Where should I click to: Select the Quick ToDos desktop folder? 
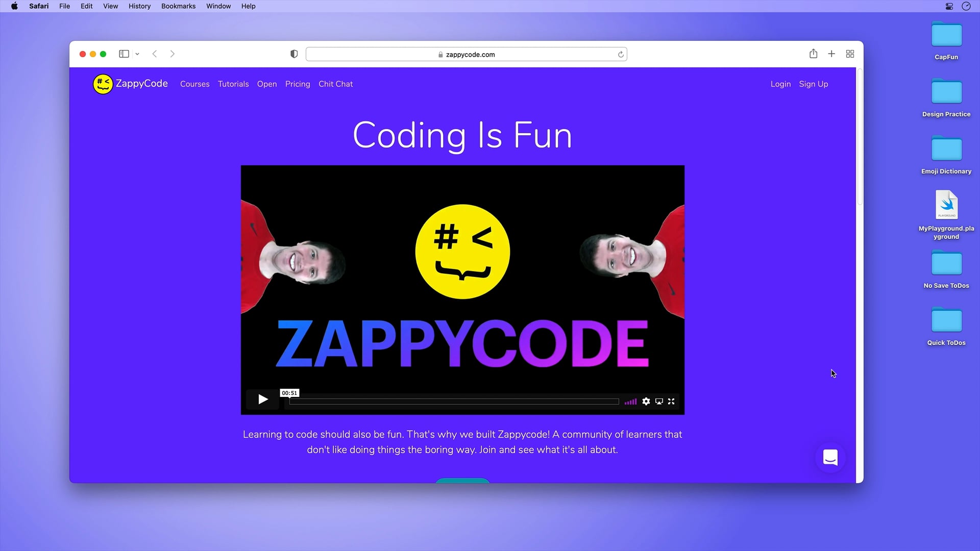[x=946, y=327]
